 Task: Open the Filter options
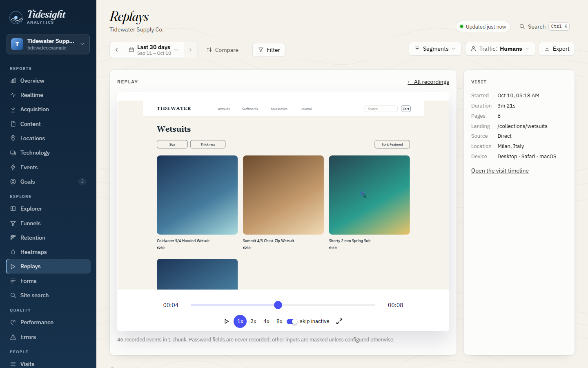pos(269,50)
